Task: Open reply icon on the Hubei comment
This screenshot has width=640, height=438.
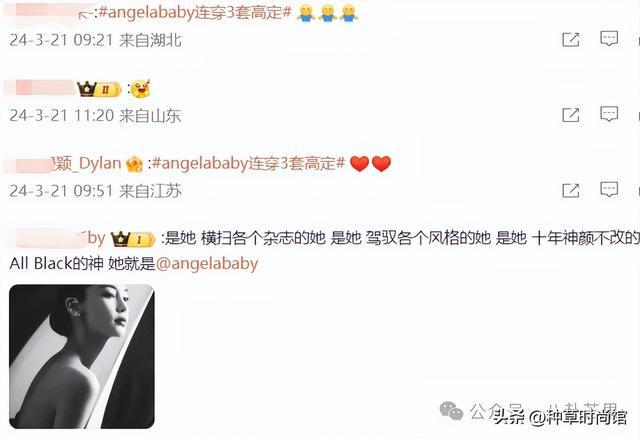Action: click(x=609, y=39)
